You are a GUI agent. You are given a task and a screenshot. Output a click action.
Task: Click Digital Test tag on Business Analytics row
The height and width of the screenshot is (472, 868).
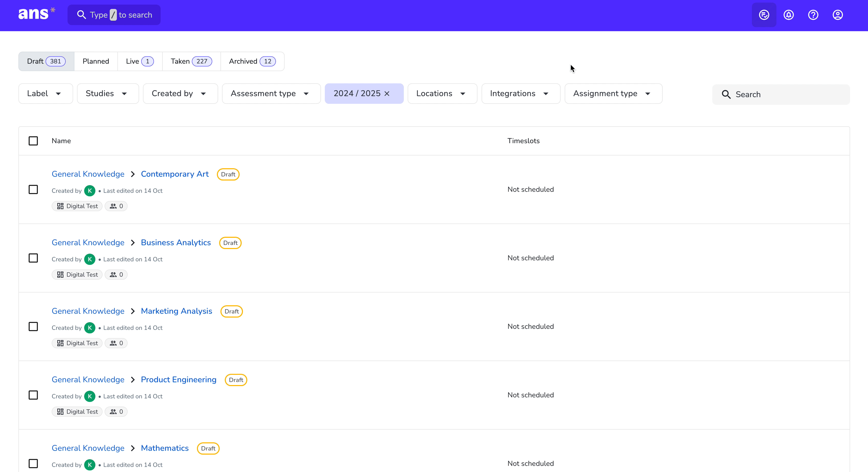tap(77, 275)
